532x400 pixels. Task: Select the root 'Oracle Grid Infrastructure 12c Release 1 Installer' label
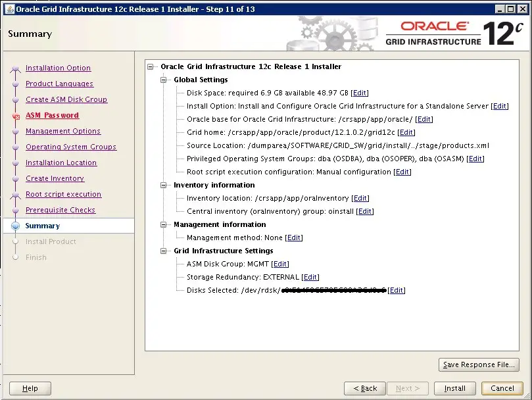click(251, 66)
